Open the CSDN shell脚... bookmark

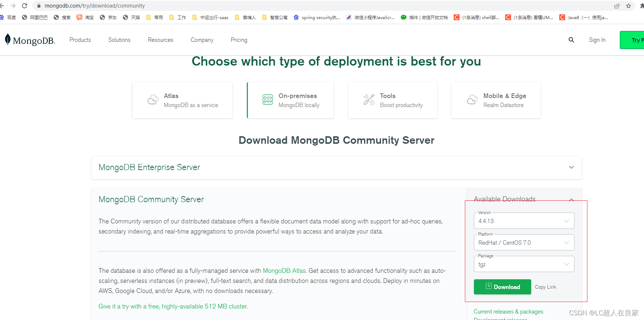[x=476, y=17]
